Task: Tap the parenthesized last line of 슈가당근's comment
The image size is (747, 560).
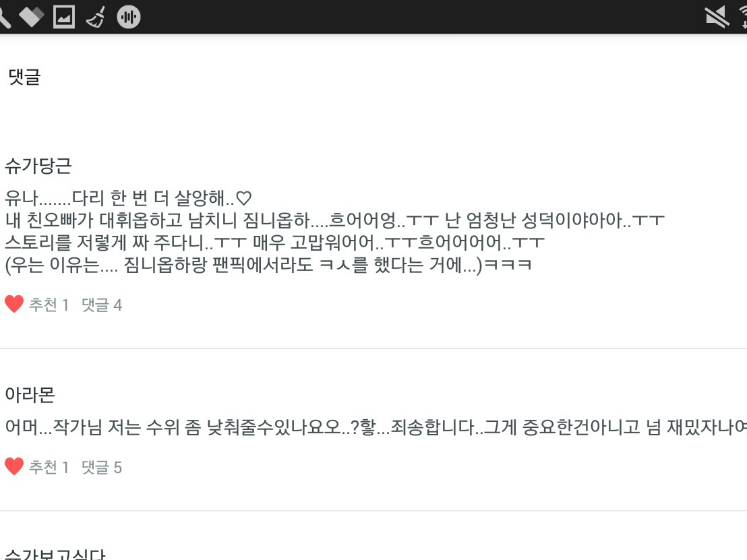Action: (268, 265)
